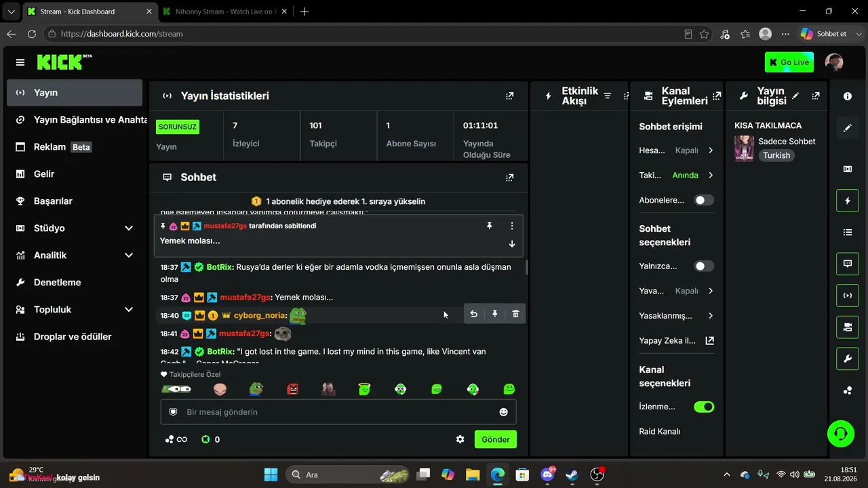
Task: Open the Gelir sidebar item
Action: pyautogui.click(x=75, y=174)
